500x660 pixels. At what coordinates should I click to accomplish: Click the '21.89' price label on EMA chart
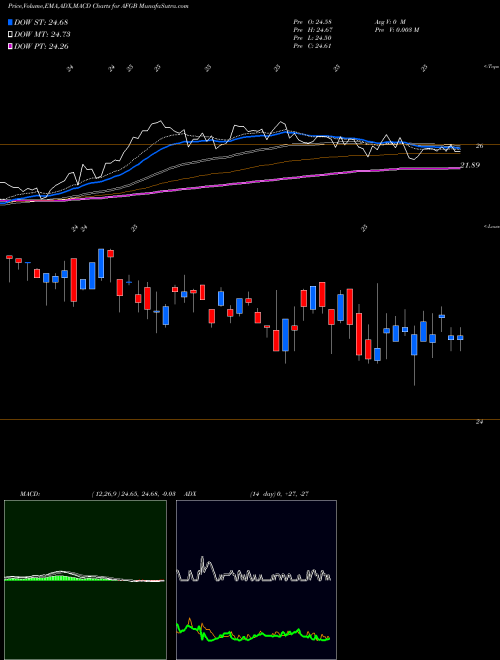(470, 165)
